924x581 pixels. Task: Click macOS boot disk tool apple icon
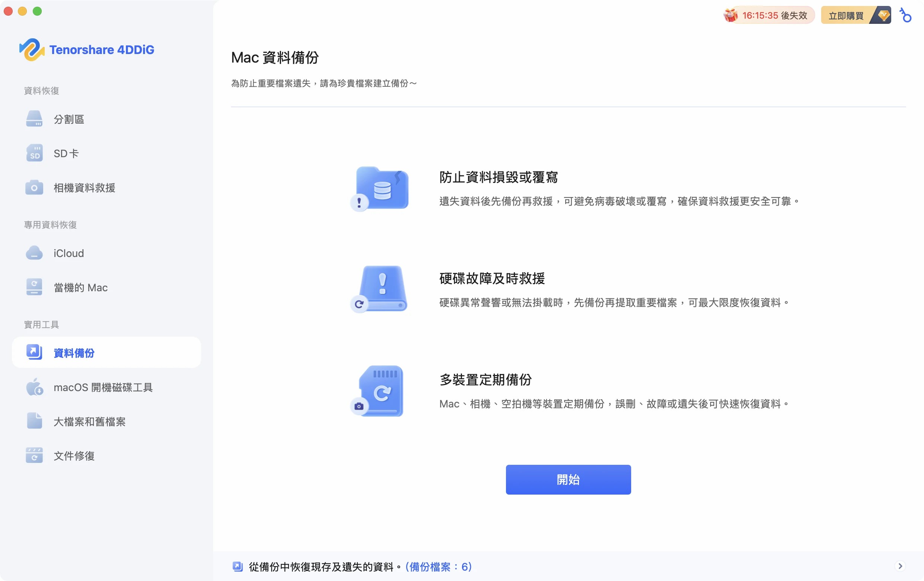pos(34,387)
